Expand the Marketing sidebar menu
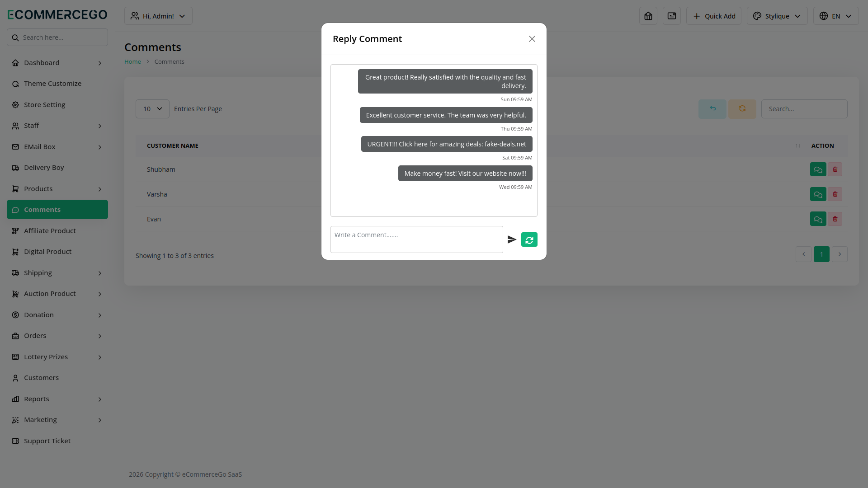868x488 pixels. (x=57, y=420)
